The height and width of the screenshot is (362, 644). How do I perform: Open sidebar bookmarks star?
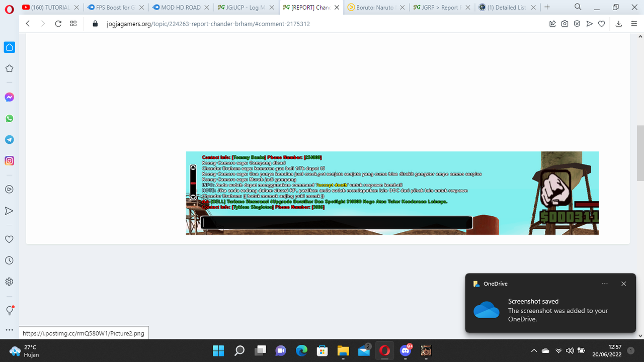pos(9,68)
